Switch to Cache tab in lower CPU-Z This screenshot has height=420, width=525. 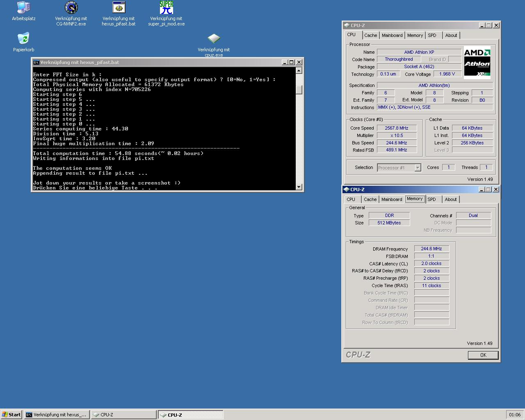point(370,200)
